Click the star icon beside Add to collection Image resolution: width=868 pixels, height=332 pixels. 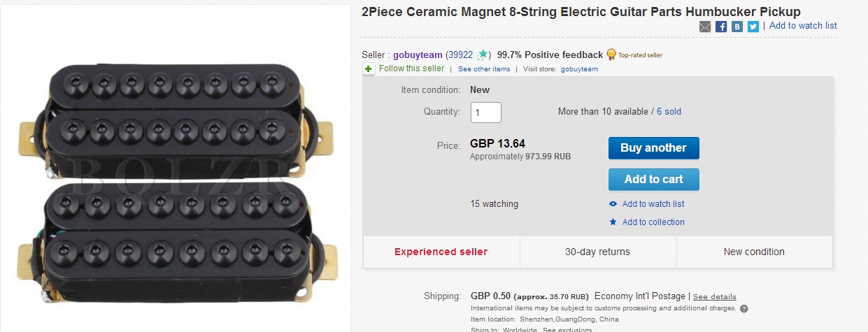pos(613,222)
